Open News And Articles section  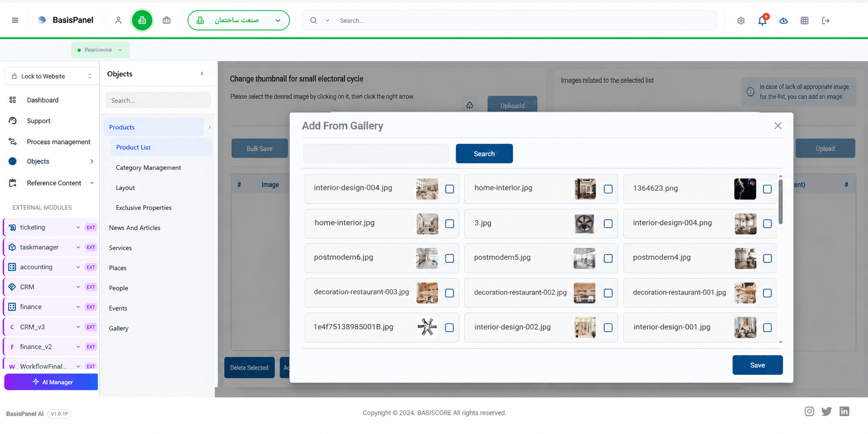pos(135,228)
